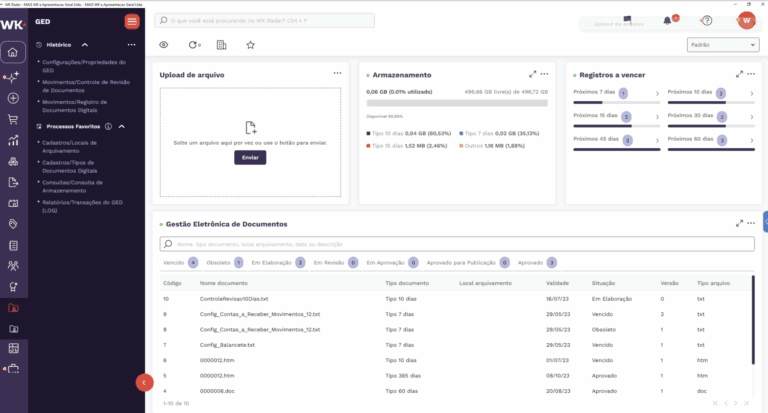The width and height of the screenshot is (768, 413).
Task: Open the notifications bell
Action: tap(668, 20)
